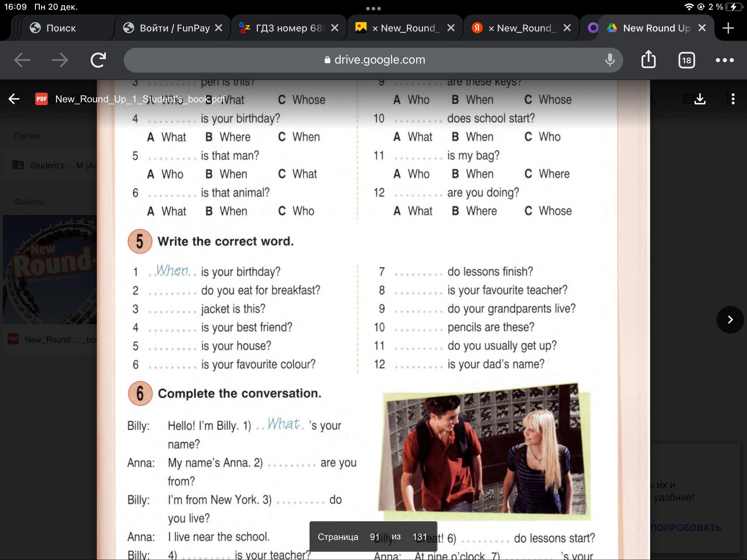Go to next file with right chevron
Viewport: 747px width, 560px height.
click(730, 319)
